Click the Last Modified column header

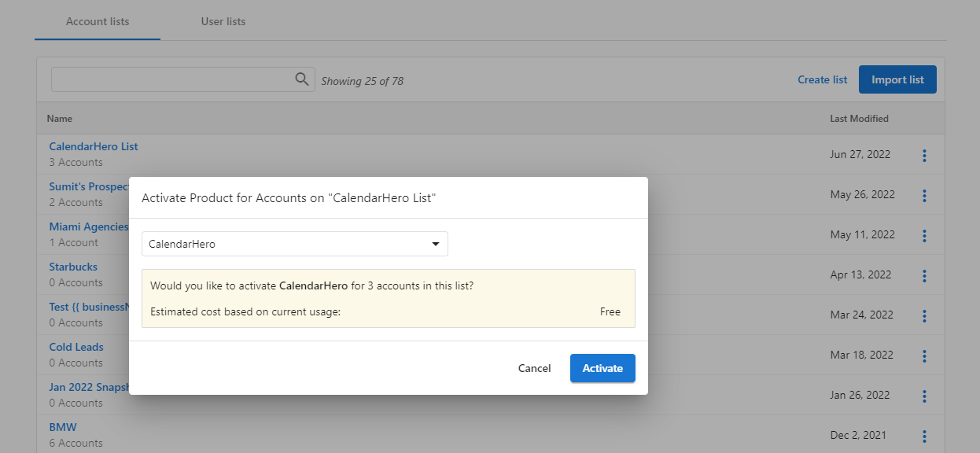(860, 119)
